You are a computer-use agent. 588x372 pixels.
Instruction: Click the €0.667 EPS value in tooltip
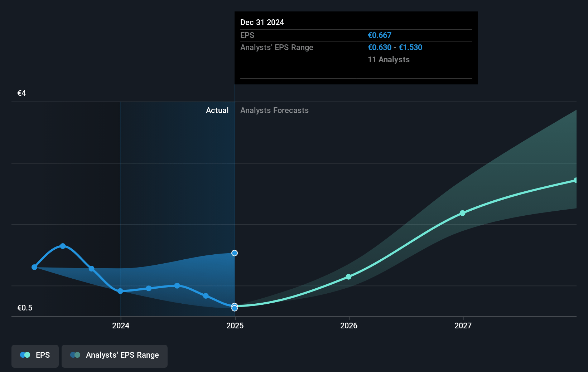[380, 35]
